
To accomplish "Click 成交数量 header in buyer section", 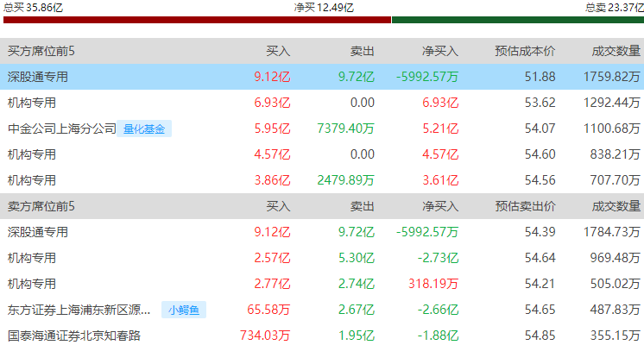I will coord(616,51).
